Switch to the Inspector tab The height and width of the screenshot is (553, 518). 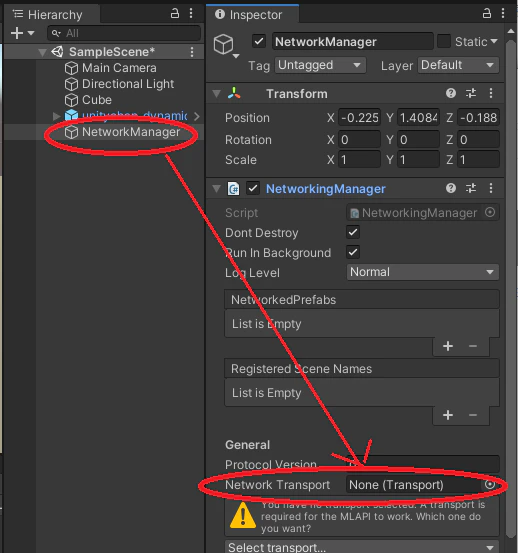coord(252,15)
